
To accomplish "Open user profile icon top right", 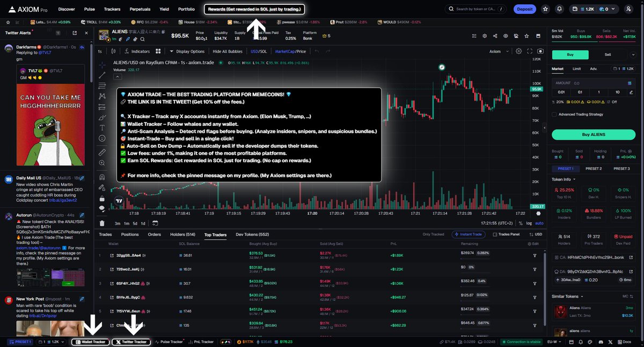I will point(628,9).
